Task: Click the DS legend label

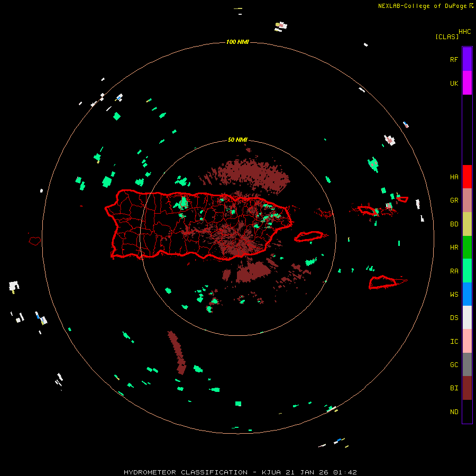Action: pyautogui.click(x=454, y=317)
